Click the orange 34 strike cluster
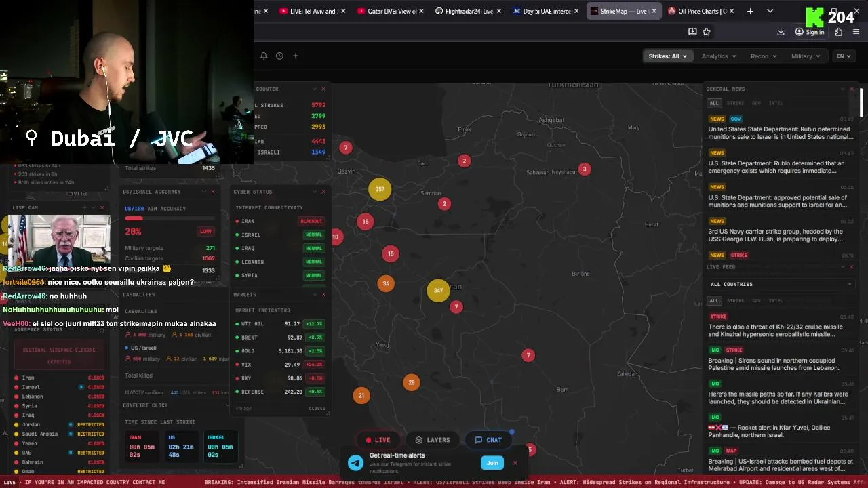Viewport: 868px width, 488px height. tap(386, 283)
